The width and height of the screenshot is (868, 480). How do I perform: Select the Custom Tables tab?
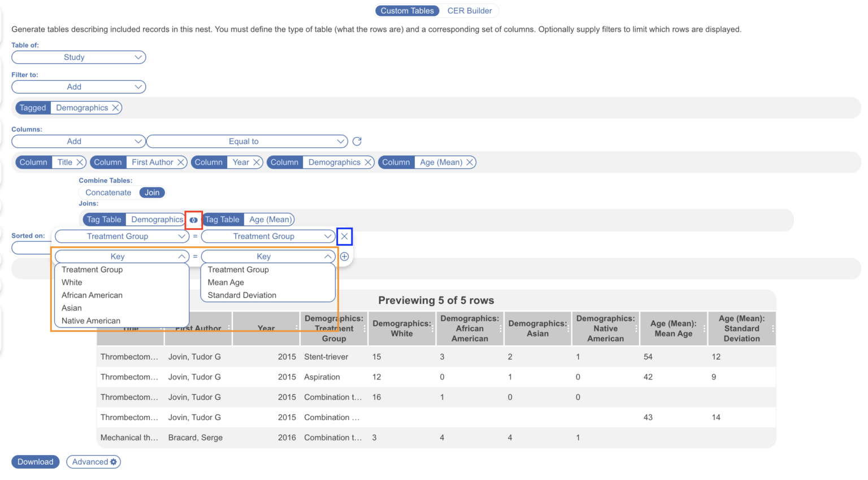pos(407,10)
